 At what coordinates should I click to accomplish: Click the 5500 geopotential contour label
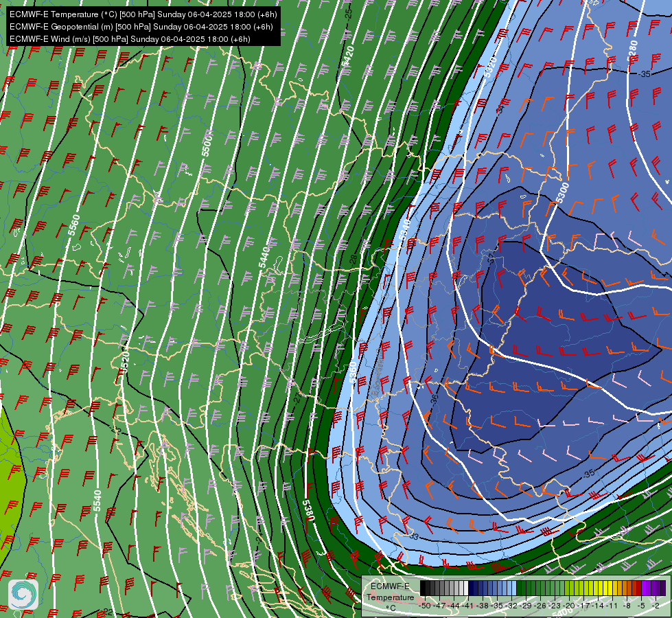pyautogui.click(x=207, y=145)
